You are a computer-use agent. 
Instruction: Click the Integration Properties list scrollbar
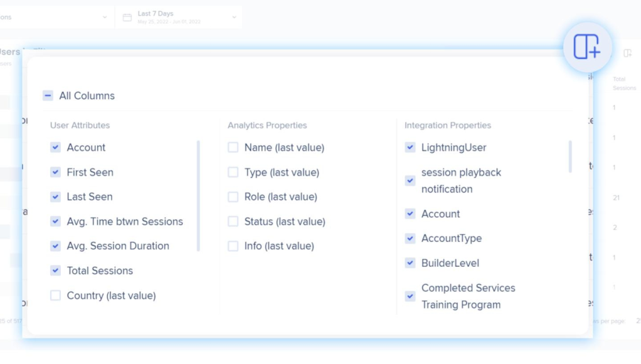tap(570, 157)
